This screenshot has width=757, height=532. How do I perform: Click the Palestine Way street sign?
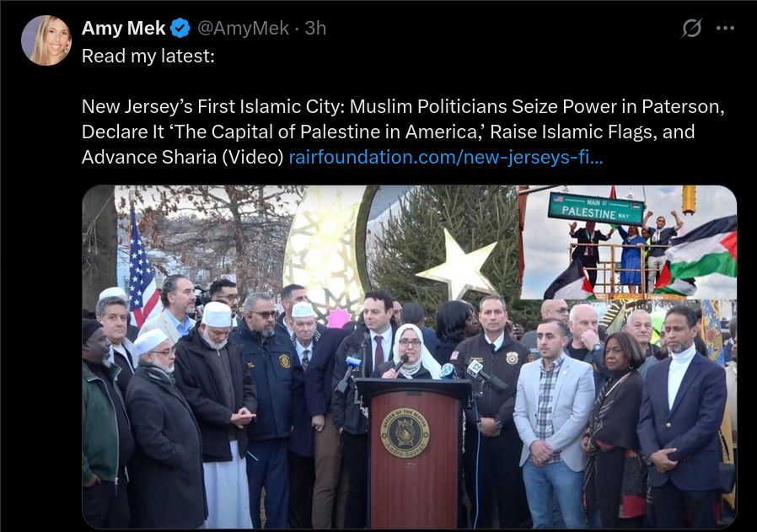(596, 208)
